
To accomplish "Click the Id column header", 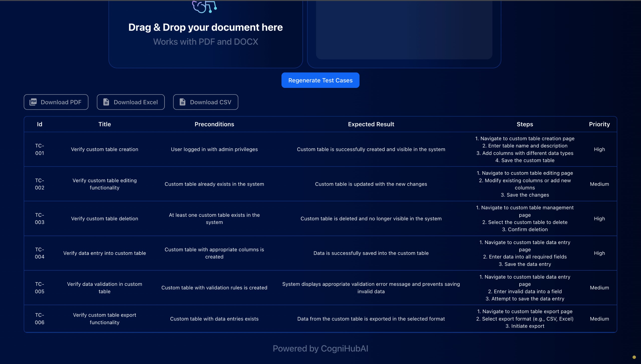I will tap(40, 124).
